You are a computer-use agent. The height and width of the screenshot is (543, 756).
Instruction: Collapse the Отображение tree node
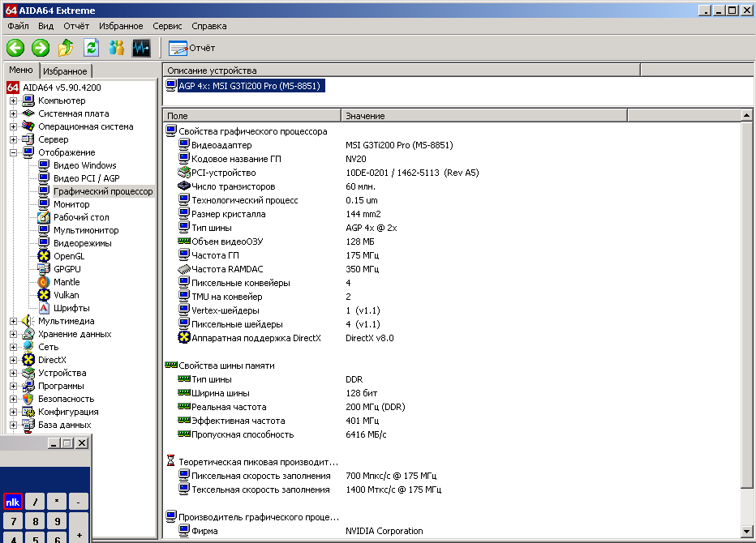pyautogui.click(x=14, y=152)
